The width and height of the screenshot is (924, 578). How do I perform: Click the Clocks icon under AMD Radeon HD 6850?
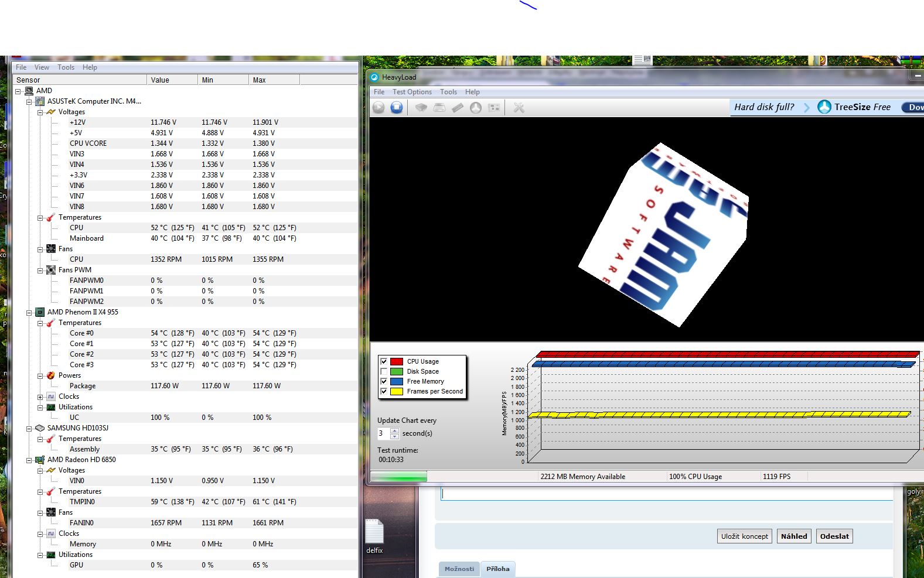pyautogui.click(x=51, y=533)
